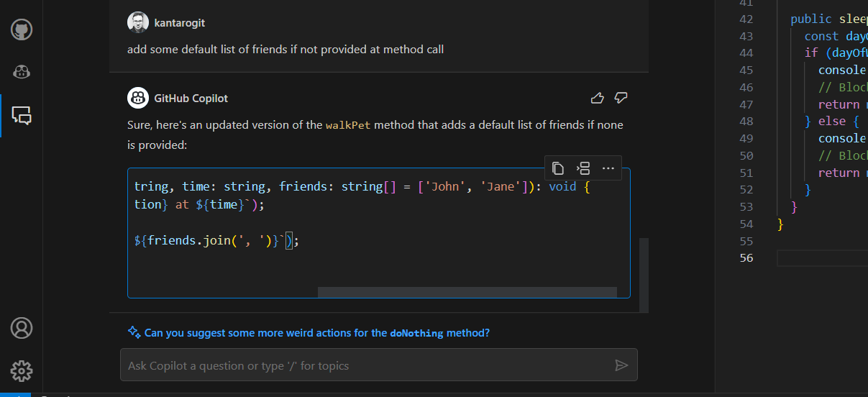Image resolution: width=868 pixels, height=397 pixels.
Task: Click the GitHub Copilot avatar in the chat
Action: [138, 97]
